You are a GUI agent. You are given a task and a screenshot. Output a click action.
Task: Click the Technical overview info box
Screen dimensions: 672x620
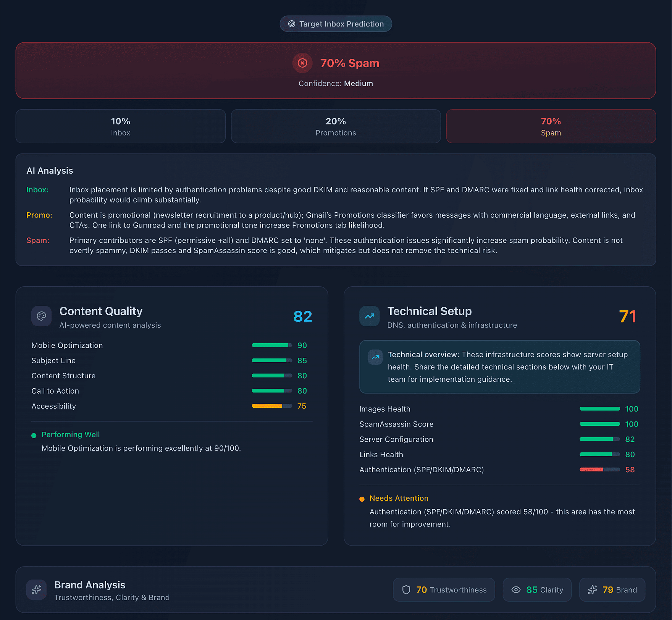500,367
